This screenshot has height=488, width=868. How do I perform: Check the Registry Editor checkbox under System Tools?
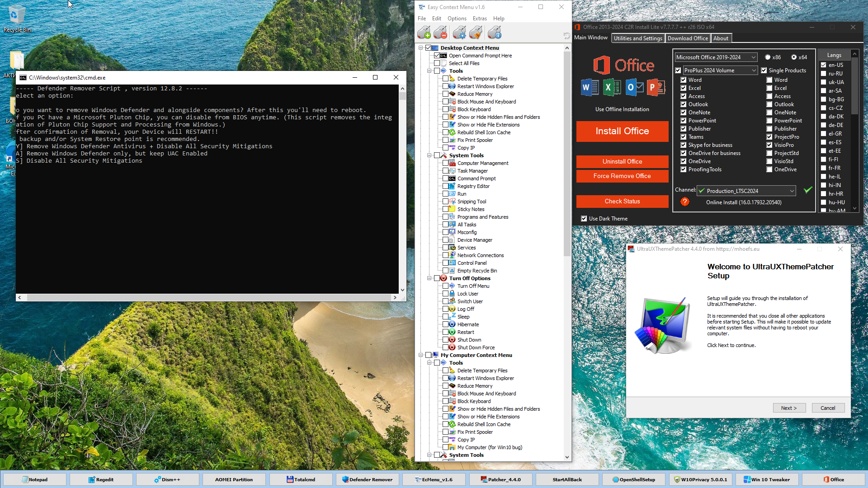[445, 186]
